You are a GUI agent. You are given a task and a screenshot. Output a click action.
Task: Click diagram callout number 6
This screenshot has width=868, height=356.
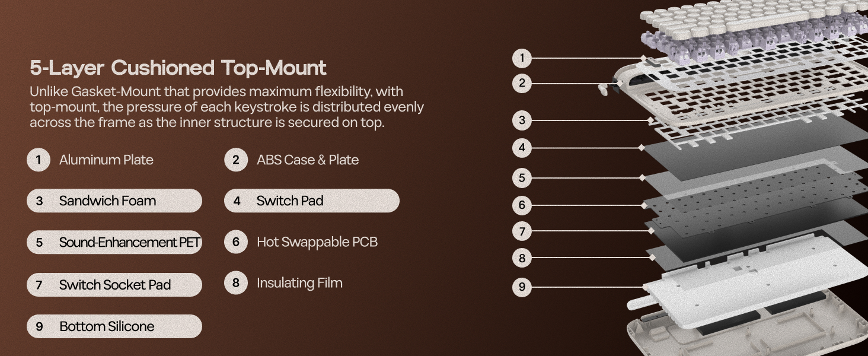pyautogui.click(x=522, y=205)
